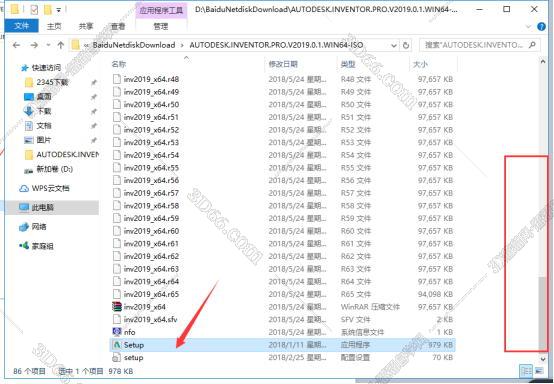Switch to large icons view layout

pyautogui.click(x=539, y=371)
